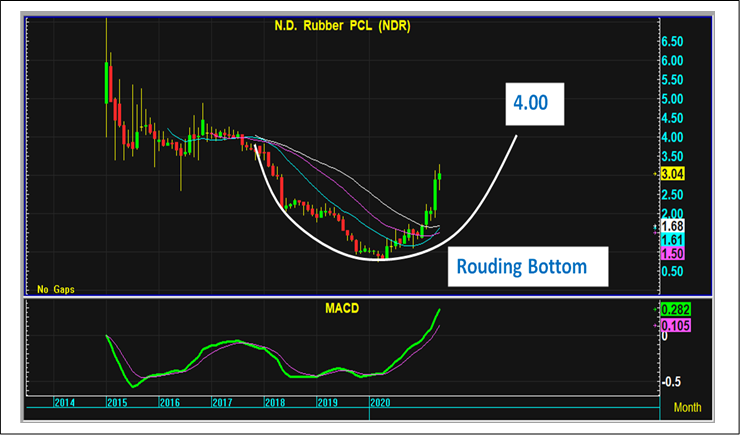
Task: Select the white 1.68 moving average tag
Action: click(x=672, y=226)
